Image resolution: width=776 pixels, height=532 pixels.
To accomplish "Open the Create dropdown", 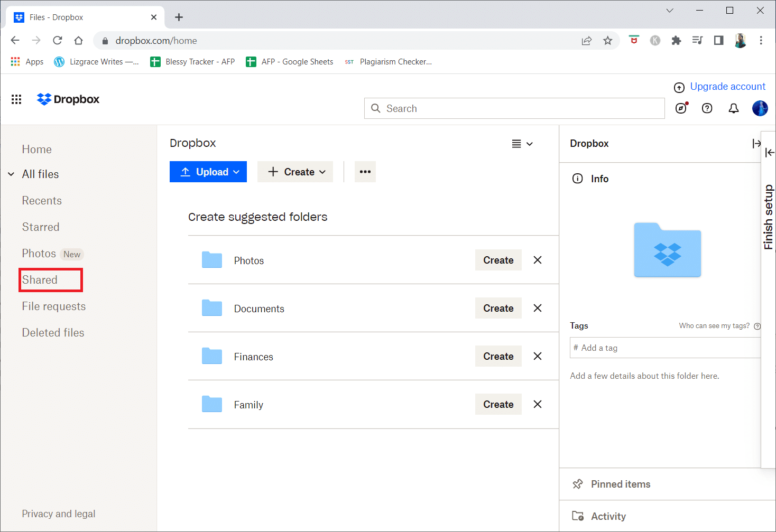I will pyautogui.click(x=295, y=172).
